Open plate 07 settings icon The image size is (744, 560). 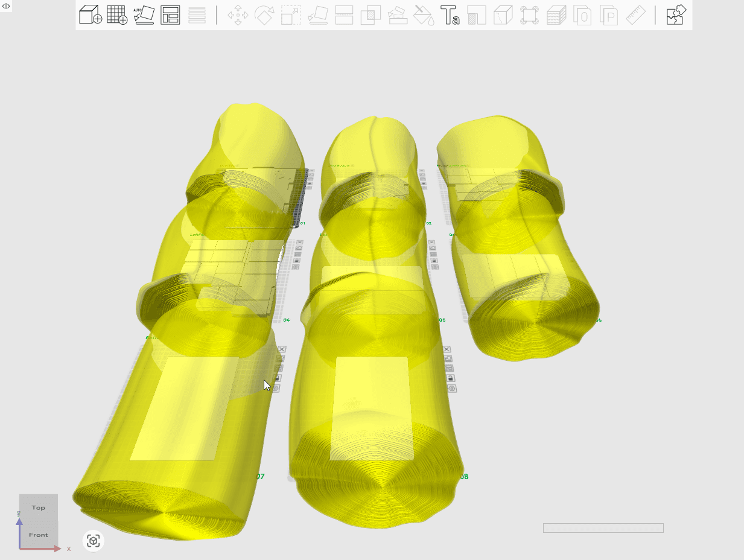tap(276, 388)
